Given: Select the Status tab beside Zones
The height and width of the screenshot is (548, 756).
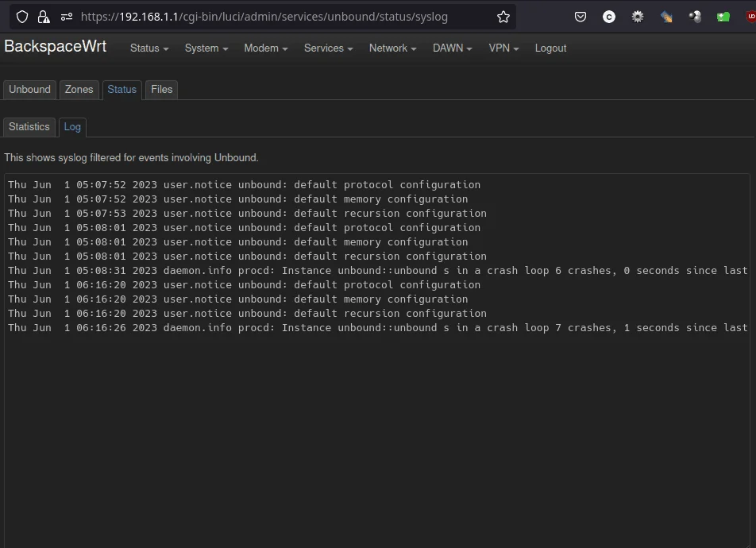Looking at the screenshot, I should (x=122, y=90).
